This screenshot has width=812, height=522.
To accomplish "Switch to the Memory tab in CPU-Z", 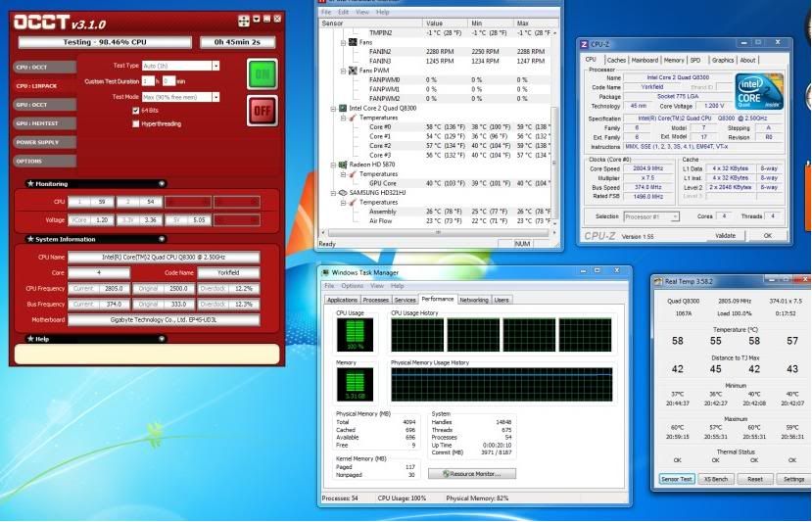I will 674,60.
